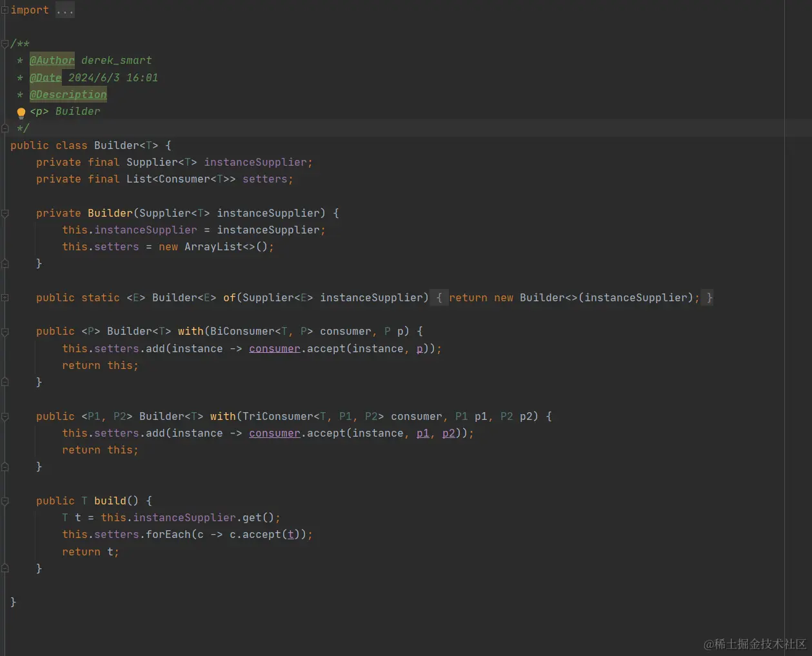Click the BiConsumer parameter type

(x=262, y=331)
